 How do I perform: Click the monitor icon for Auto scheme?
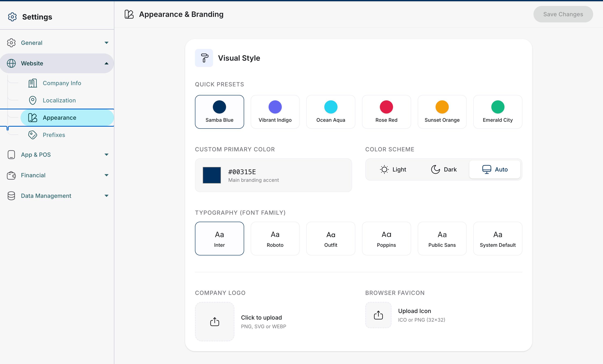(x=487, y=169)
